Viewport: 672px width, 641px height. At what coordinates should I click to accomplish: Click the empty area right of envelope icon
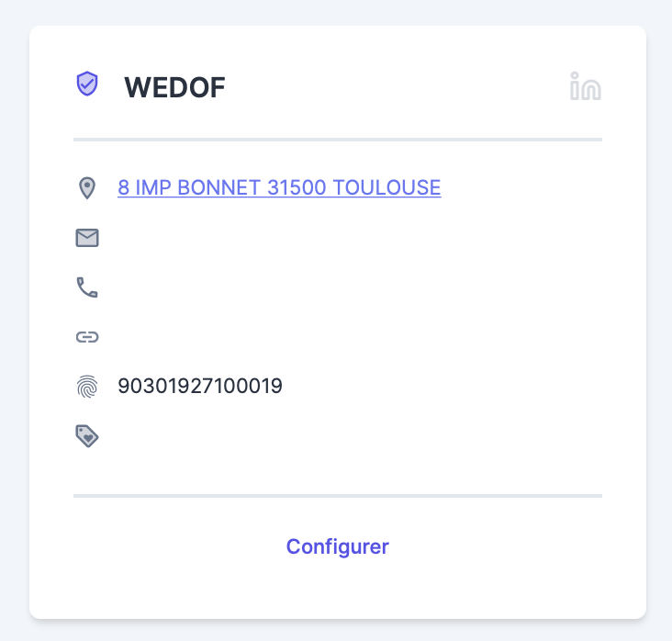tap(275, 239)
